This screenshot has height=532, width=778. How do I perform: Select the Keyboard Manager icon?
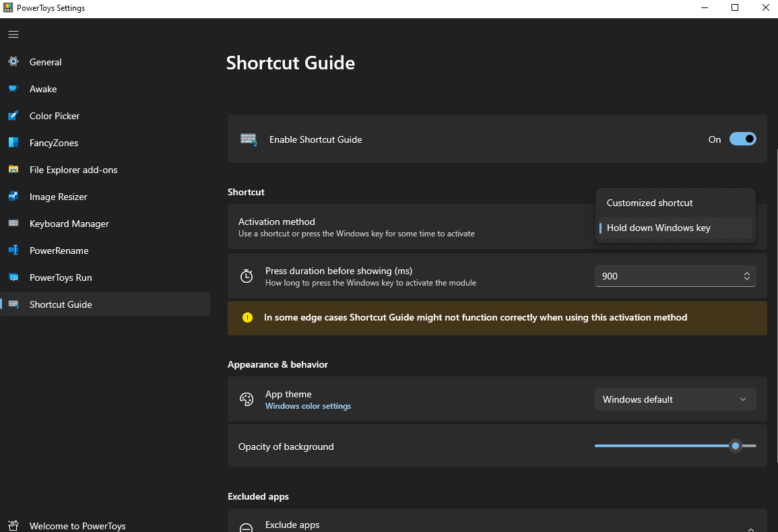click(x=13, y=223)
